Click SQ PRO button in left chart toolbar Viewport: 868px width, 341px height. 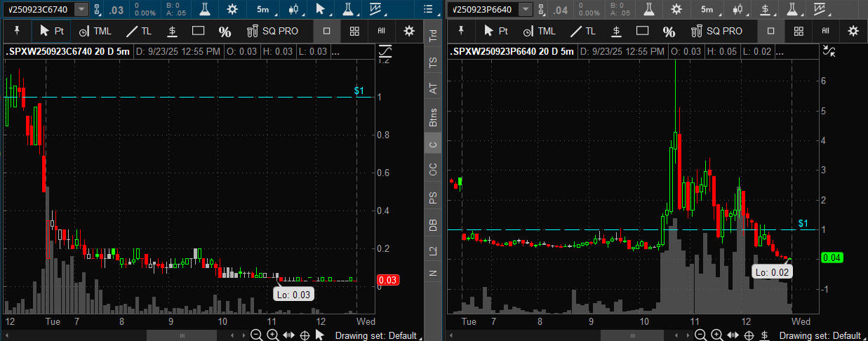pyautogui.click(x=273, y=31)
